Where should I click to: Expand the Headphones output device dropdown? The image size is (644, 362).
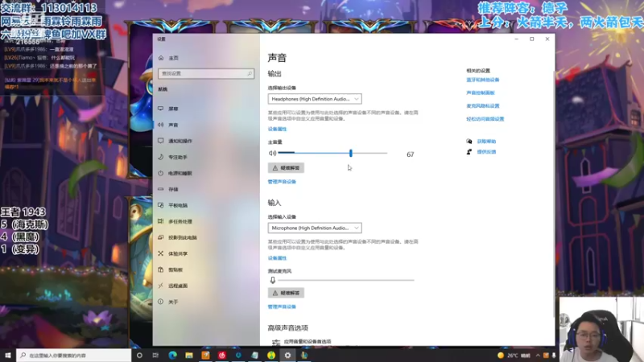click(x=315, y=99)
